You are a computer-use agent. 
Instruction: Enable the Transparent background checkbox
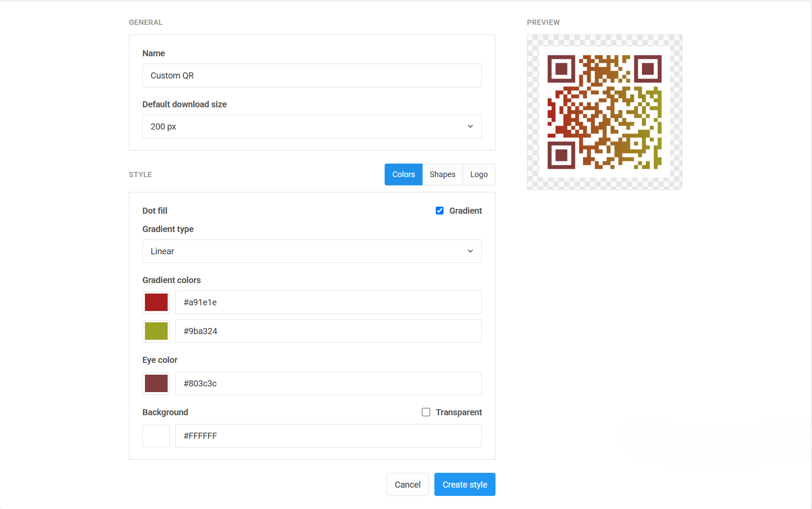(426, 412)
